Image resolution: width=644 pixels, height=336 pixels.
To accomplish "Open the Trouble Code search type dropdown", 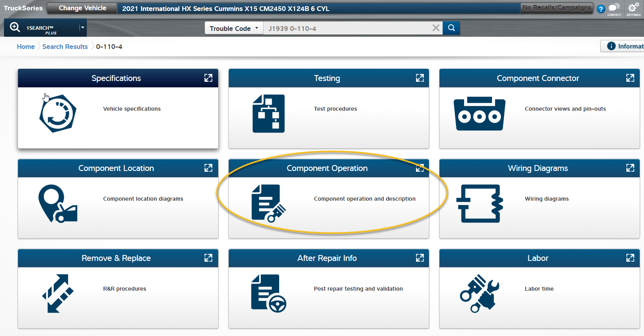I will coord(234,28).
